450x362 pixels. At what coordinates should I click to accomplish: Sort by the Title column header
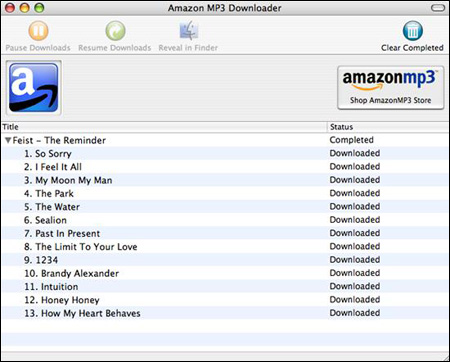pyautogui.click(x=164, y=127)
